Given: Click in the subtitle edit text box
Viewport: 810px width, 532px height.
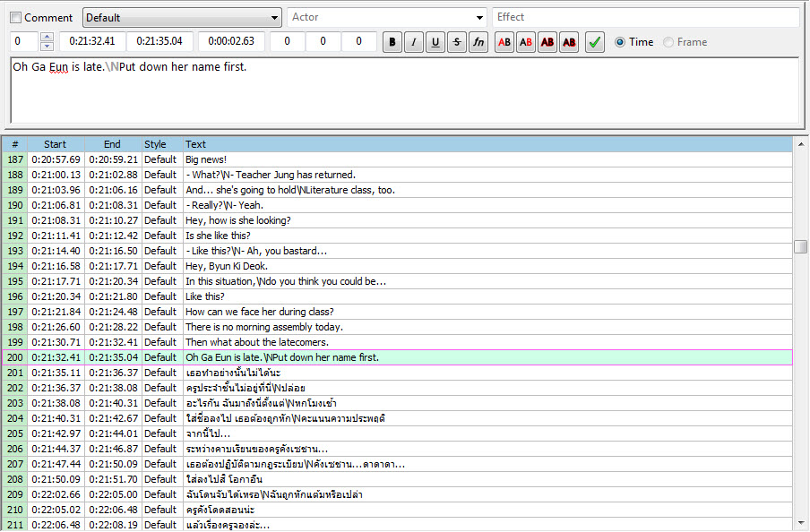Looking at the screenshot, I should 404,90.
